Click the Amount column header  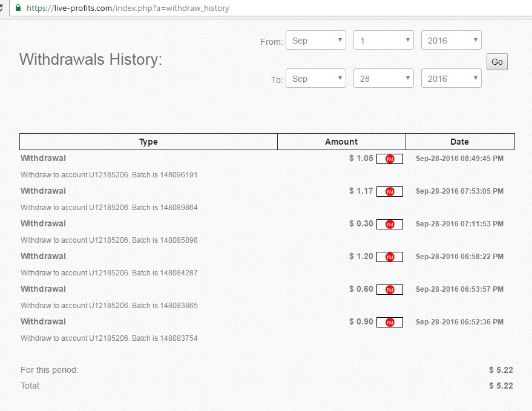[x=341, y=142]
